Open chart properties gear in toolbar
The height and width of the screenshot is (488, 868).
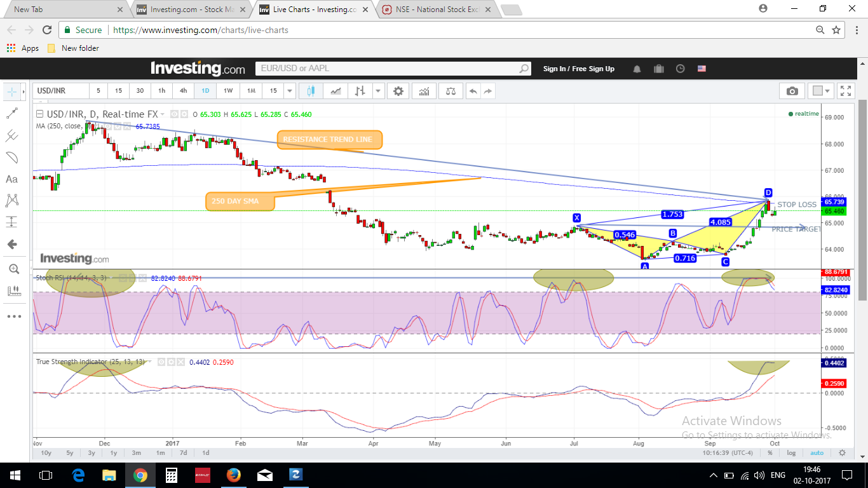[398, 91]
